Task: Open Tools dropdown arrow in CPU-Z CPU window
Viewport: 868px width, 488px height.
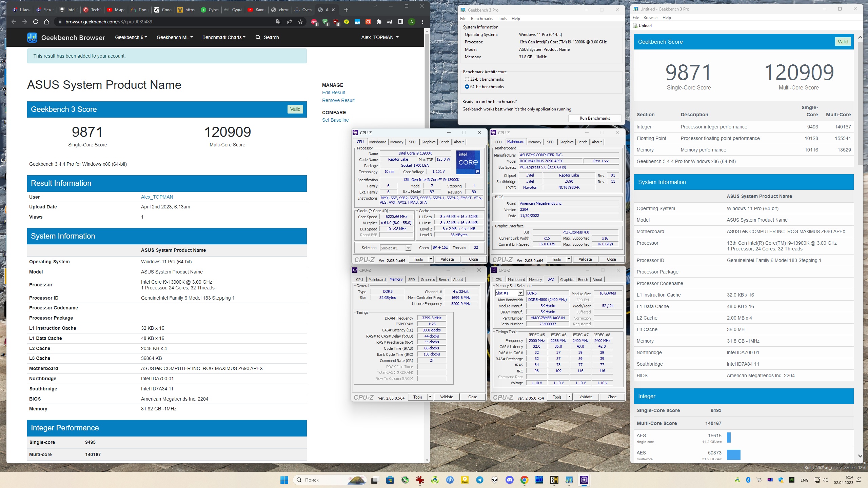Action: 431,259
